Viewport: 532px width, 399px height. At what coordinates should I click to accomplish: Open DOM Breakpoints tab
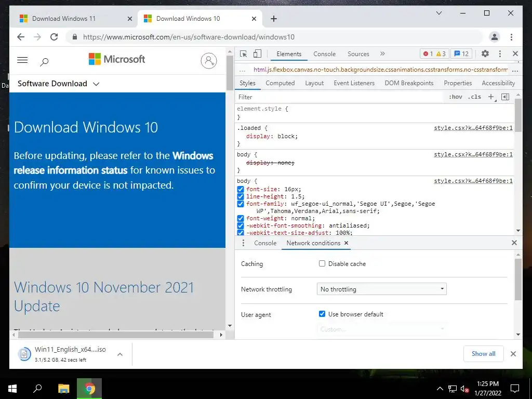tap(409, 83)
